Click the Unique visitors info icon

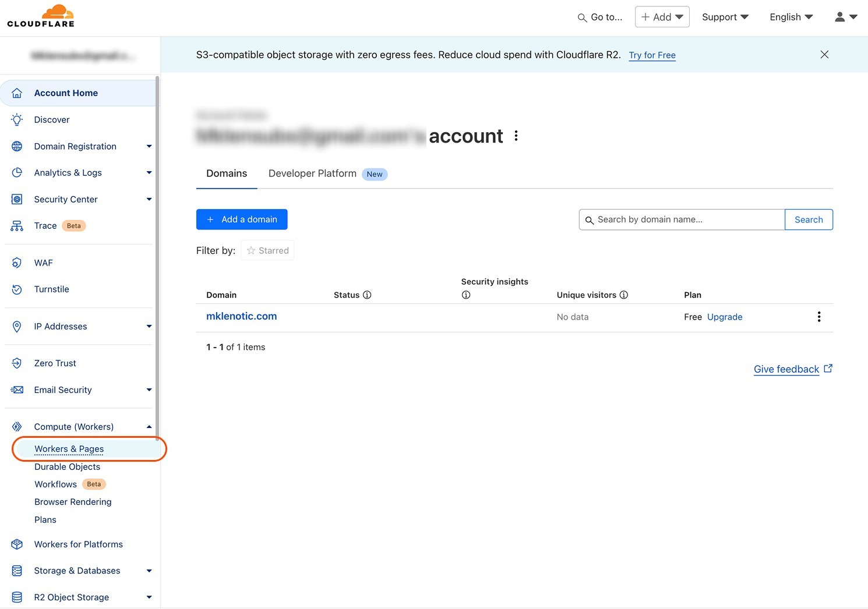(x=624, y=295)
